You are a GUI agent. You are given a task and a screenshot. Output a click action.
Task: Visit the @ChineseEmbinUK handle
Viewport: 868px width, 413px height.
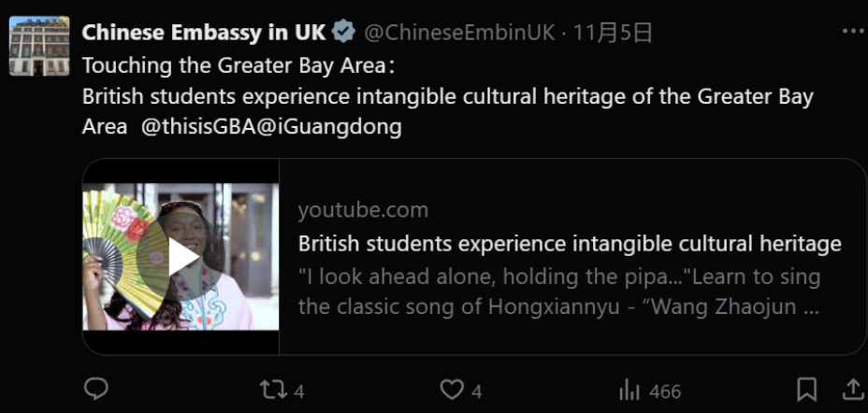tap(458, 33)
